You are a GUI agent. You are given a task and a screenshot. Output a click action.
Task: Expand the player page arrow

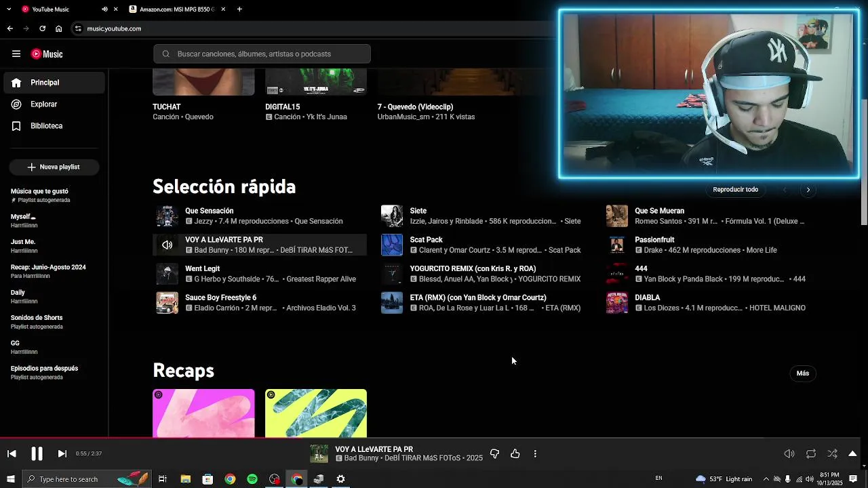click(x=853, y=453)
